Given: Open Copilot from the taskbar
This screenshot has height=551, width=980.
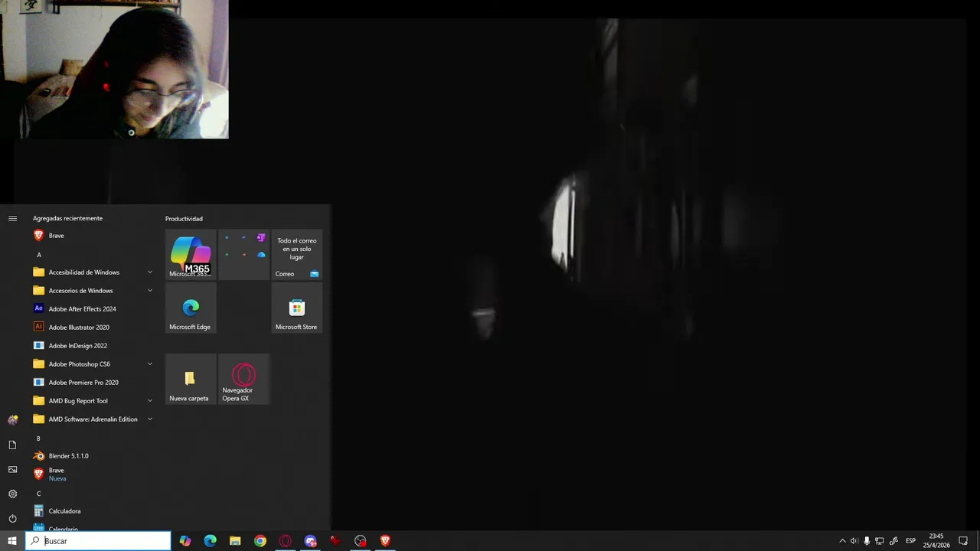Looking at the screenshot, I should tap(185, 541).
